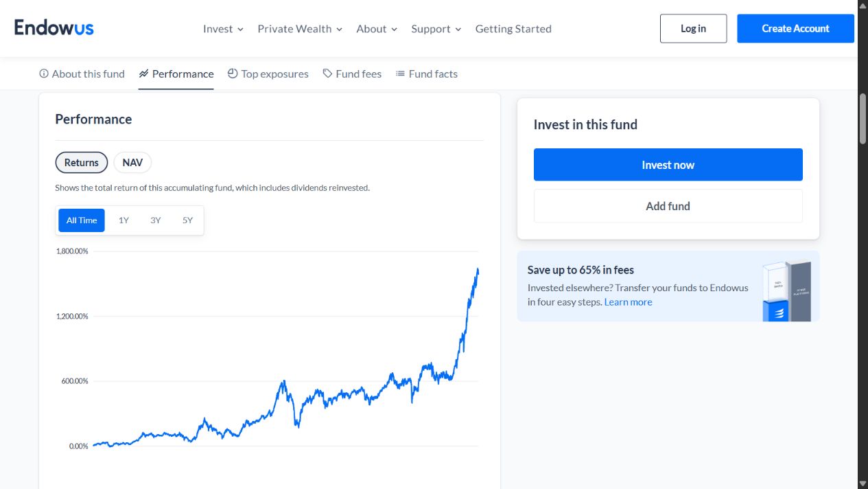The image size is (868, 489).
Task: Follow the Learn more link
Action: (x=628, y=302)
